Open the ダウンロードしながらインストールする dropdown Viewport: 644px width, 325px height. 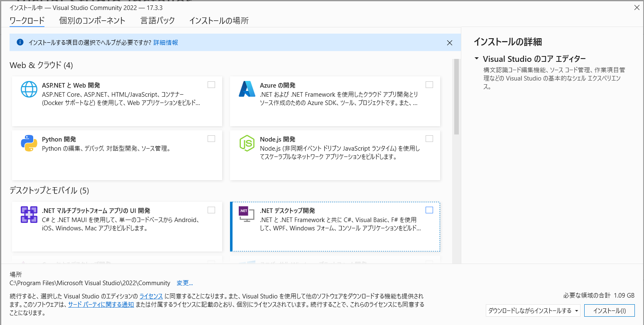533,310
